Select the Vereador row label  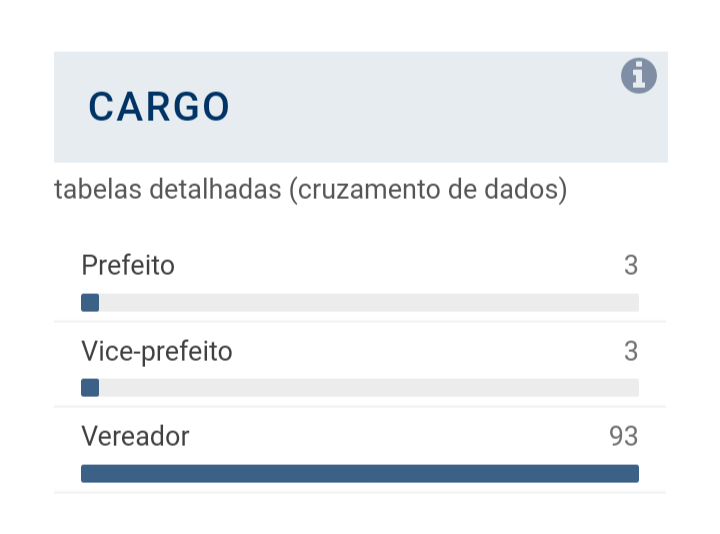click(135, 436)
